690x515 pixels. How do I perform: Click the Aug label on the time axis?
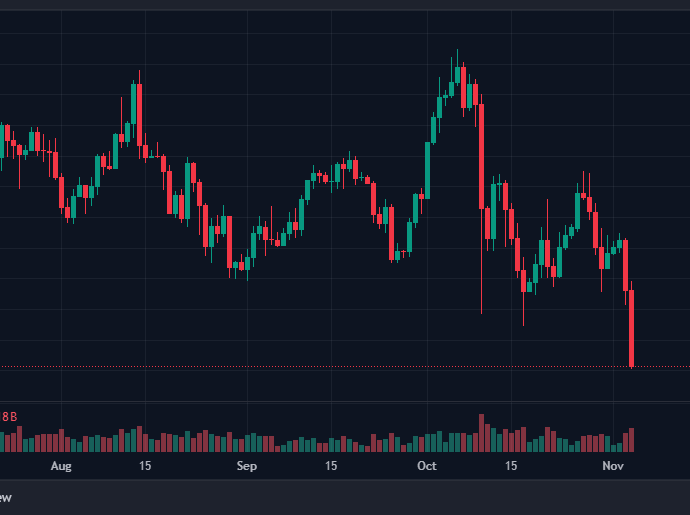[x=61, y=466]
